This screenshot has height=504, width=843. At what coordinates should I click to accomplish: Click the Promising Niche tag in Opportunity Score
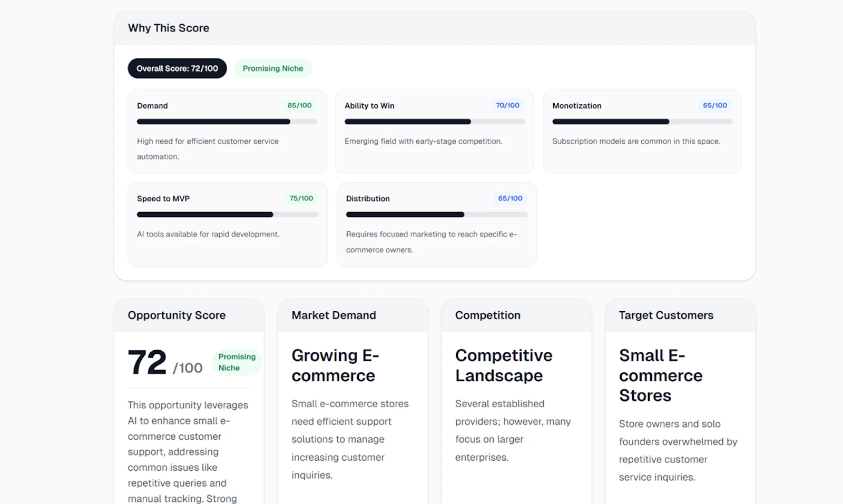point(237,362)
